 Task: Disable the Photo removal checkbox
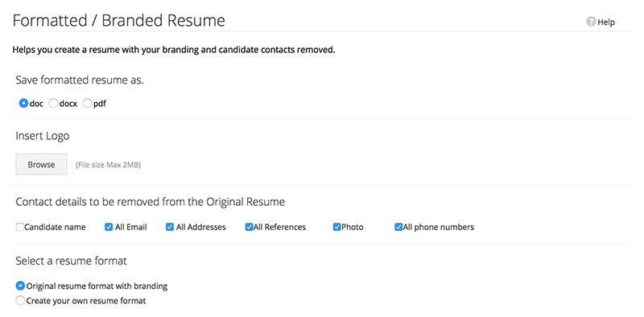[x=336, y=227]
